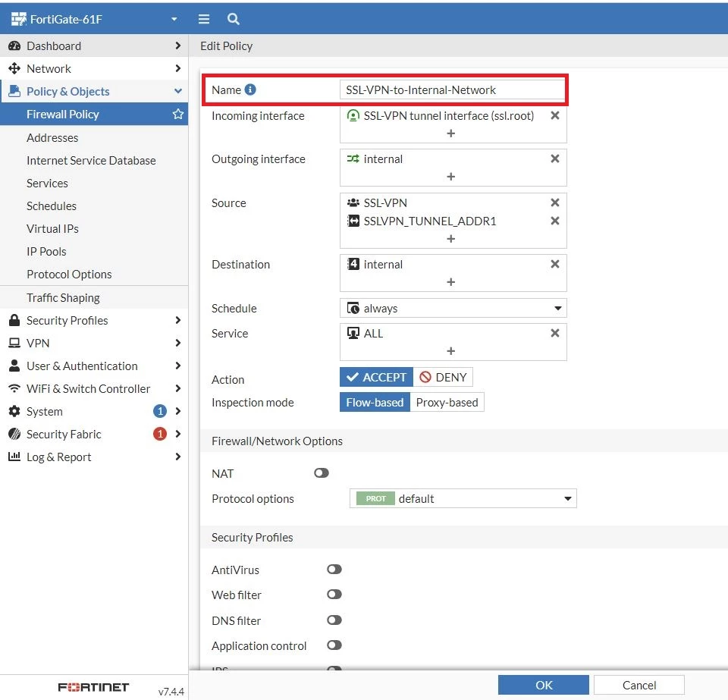
Task: Click System notification badge showing 1
Action: point(160,411)
